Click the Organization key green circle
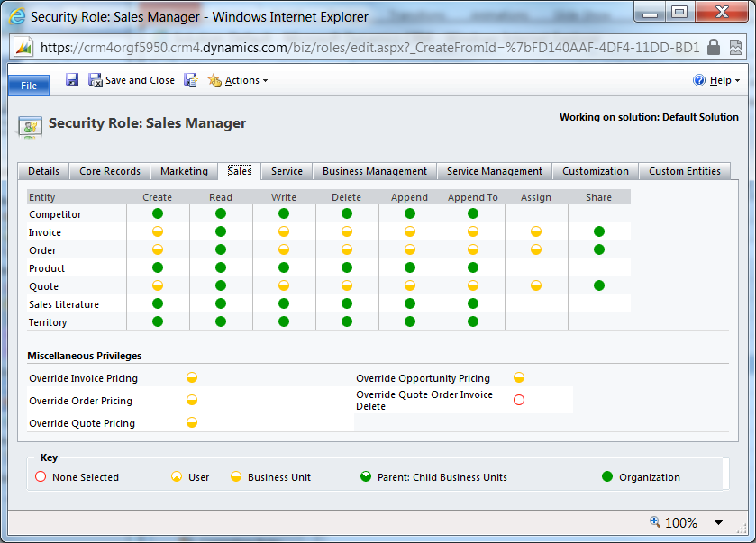This screenshot has height=543, width=756. pos(607,476)
